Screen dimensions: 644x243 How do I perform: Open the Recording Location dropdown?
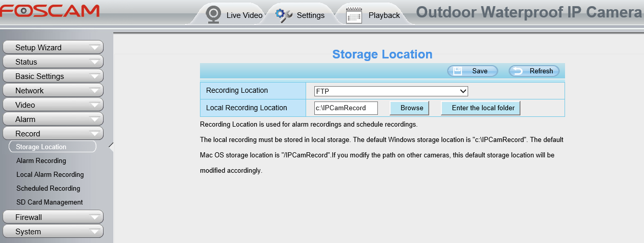click(x=391, y=91)
